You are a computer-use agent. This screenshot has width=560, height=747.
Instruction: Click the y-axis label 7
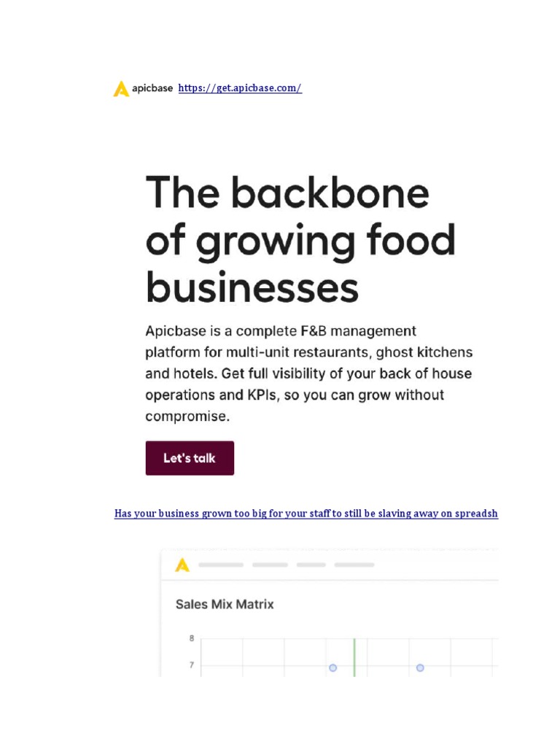192,665
